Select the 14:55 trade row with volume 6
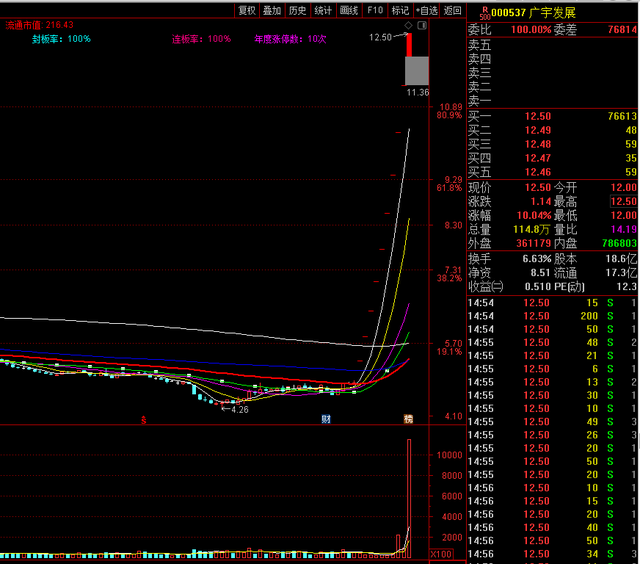640x564 pixels. [552, 369]
